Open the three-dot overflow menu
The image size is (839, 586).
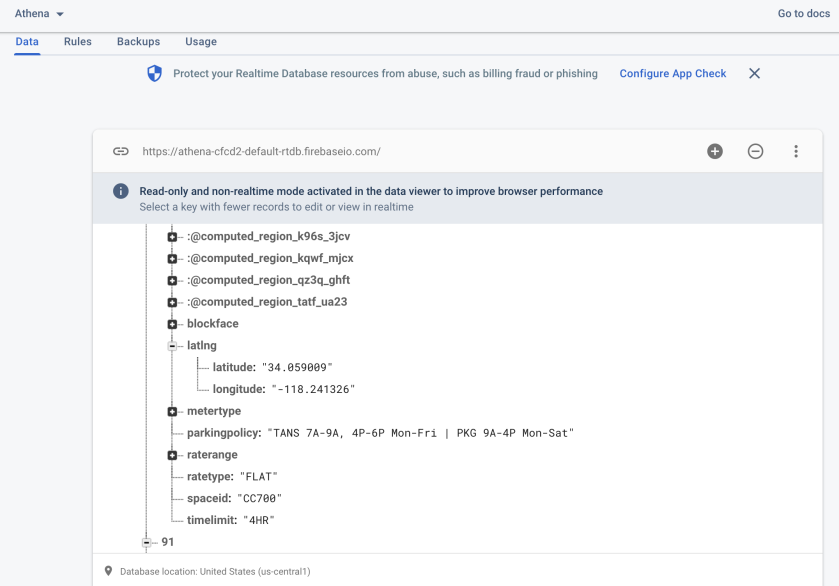pyautogui.click(x=796, y=151)
